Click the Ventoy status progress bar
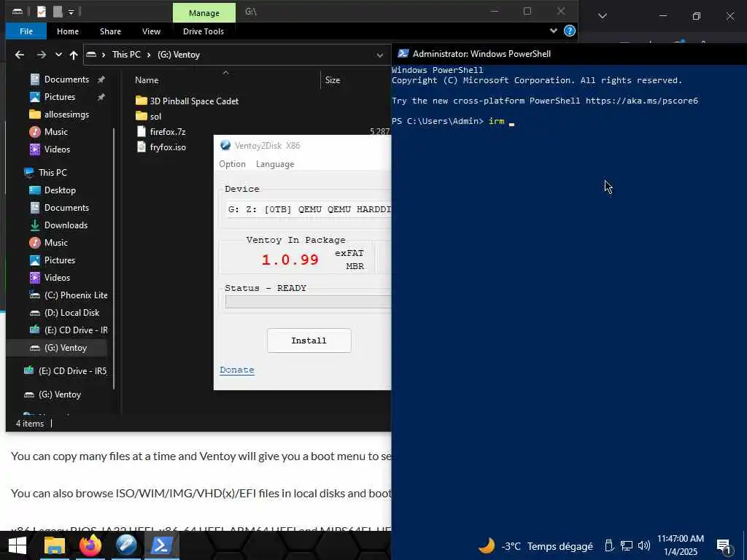 coord(309,302)
